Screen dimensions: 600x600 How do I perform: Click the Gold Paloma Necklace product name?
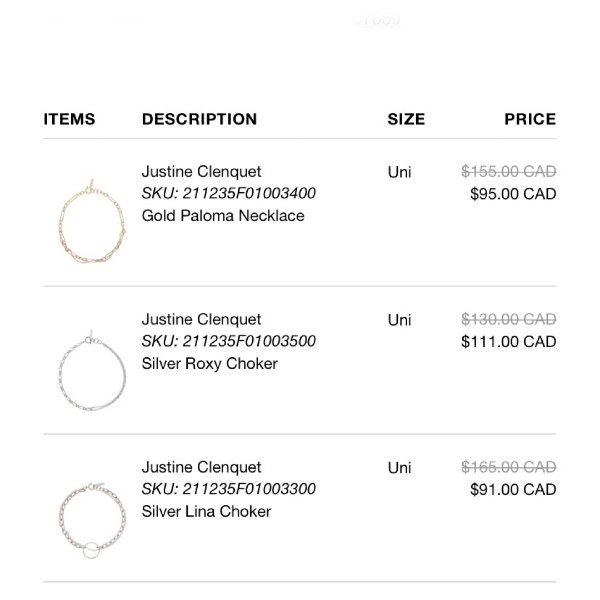[223, 215]
